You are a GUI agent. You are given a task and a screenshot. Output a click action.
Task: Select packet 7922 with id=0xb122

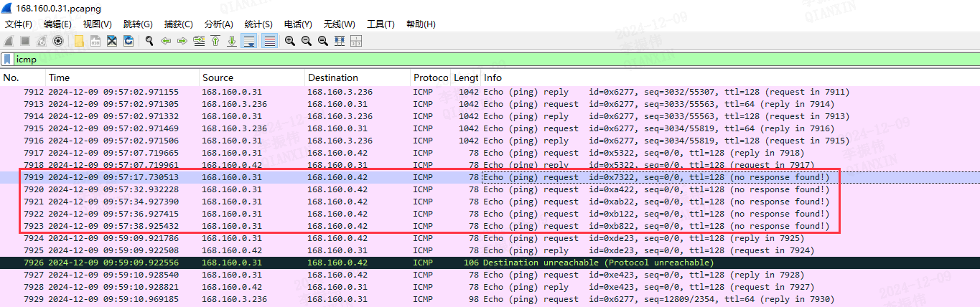[490, 214]
